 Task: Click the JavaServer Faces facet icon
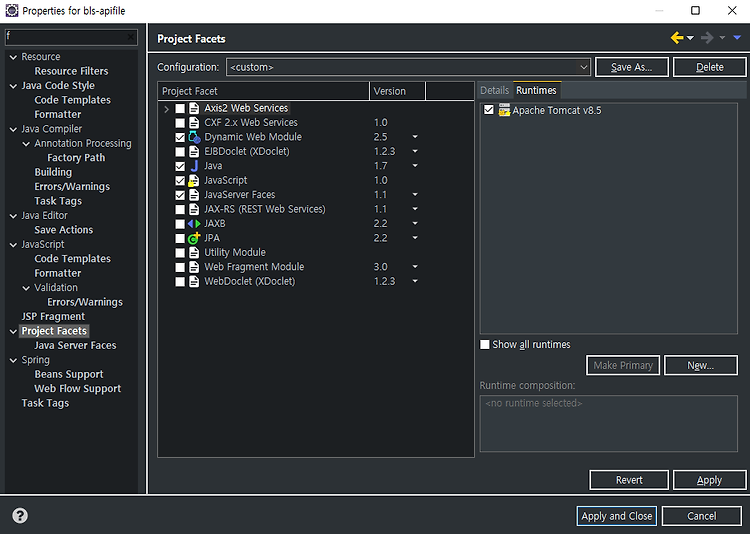click(194, 195)
